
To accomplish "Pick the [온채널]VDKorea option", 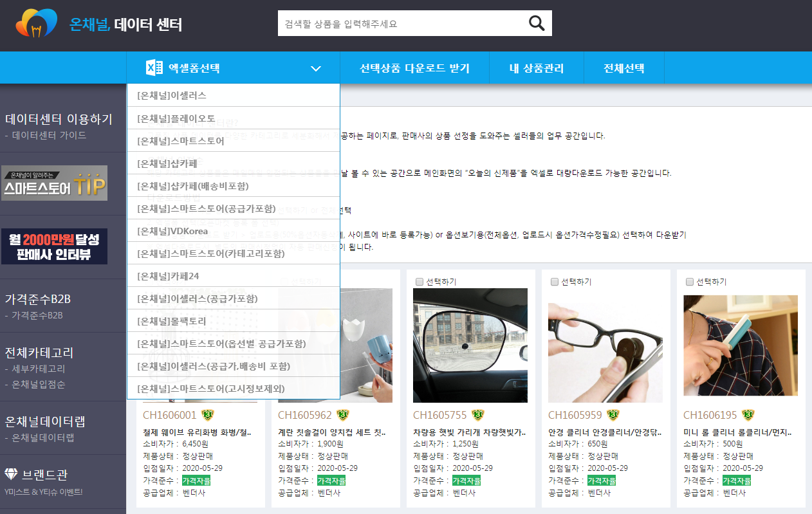I will click(x=234, y=231).
